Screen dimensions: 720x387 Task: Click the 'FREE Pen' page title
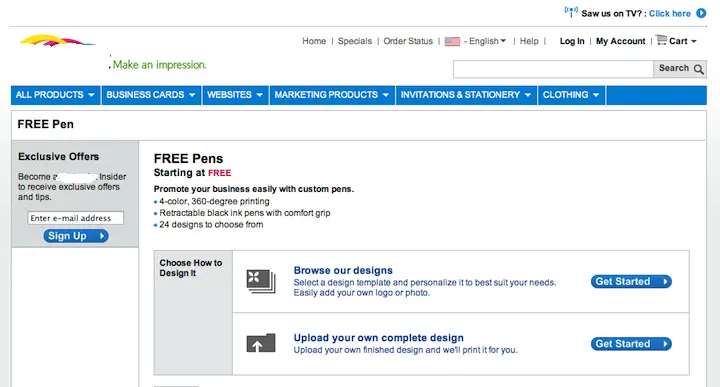pos(45,124)
